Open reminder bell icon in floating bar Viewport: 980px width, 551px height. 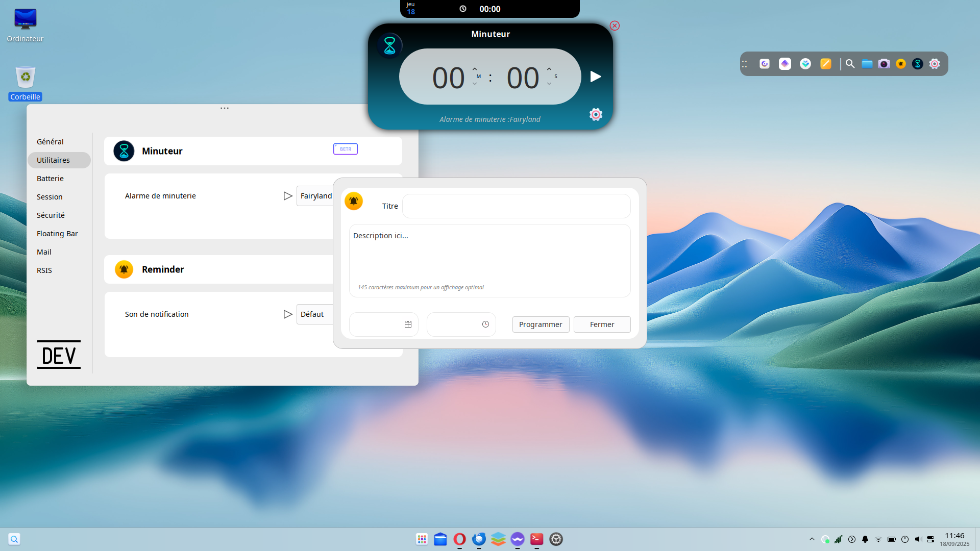pos(901,64)
